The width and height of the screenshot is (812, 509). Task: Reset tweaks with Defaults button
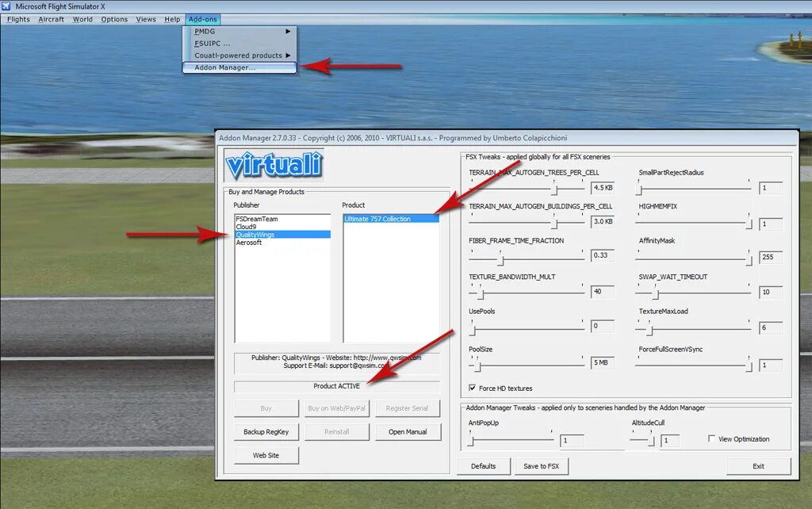[x=484, y=466]
